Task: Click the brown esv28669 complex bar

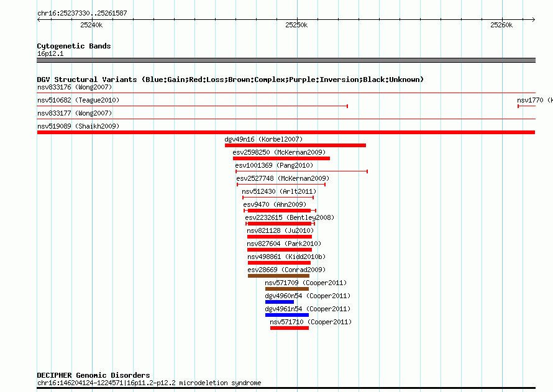Action: 278,276
